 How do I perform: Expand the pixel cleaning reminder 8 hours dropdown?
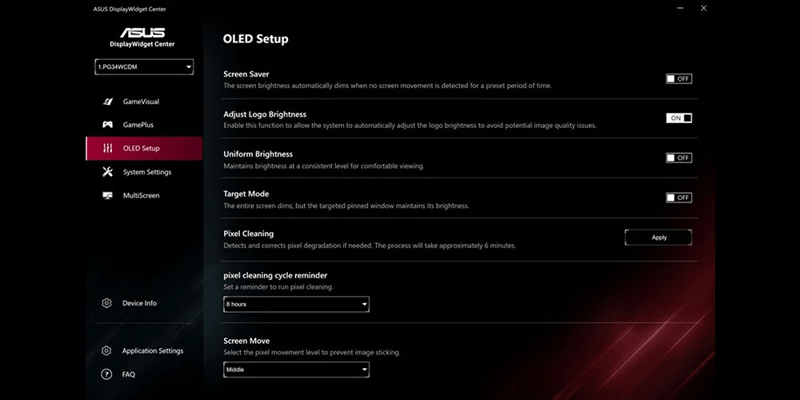click(296, 303)
